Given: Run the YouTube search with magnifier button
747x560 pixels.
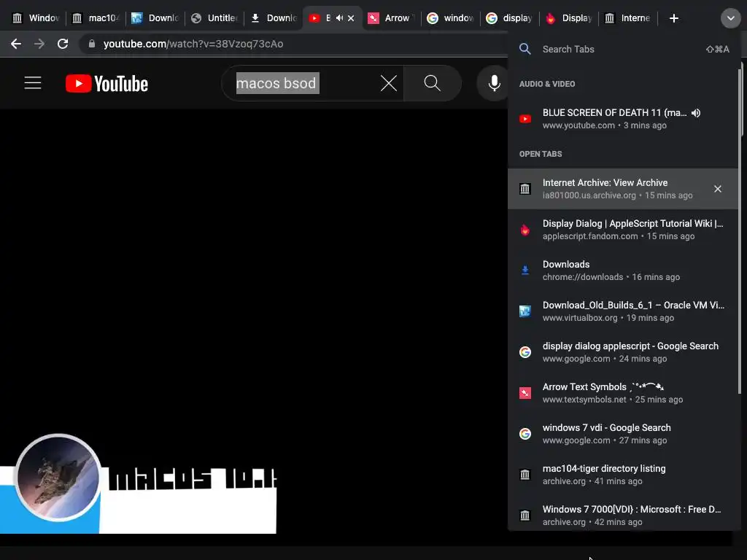Looking at the screenshot, I should tap(432, 83).
